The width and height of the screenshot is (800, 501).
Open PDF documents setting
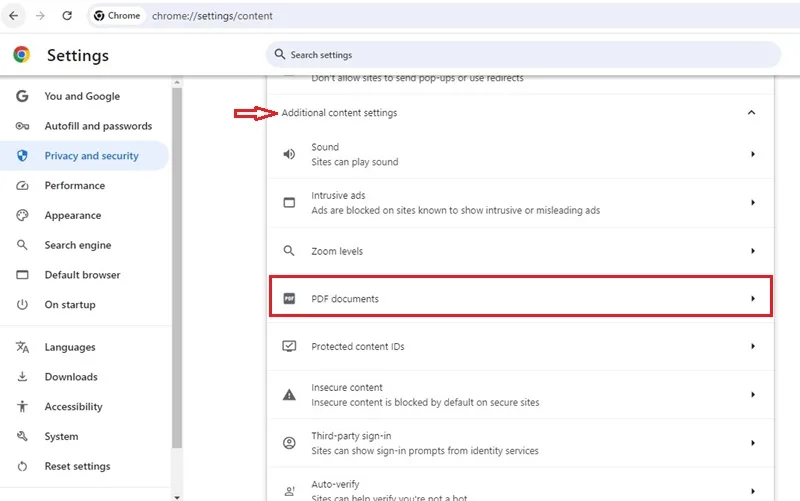point(520,296)
